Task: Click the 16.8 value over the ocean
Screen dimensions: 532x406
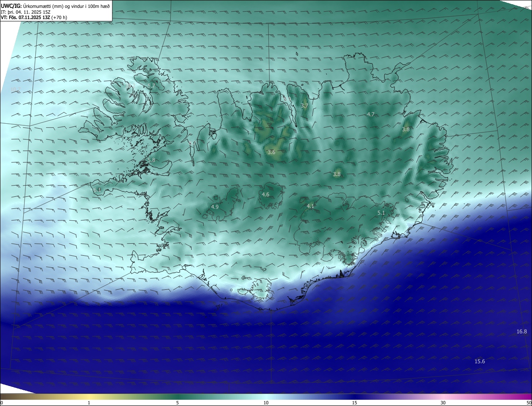Action: point(522,331)
